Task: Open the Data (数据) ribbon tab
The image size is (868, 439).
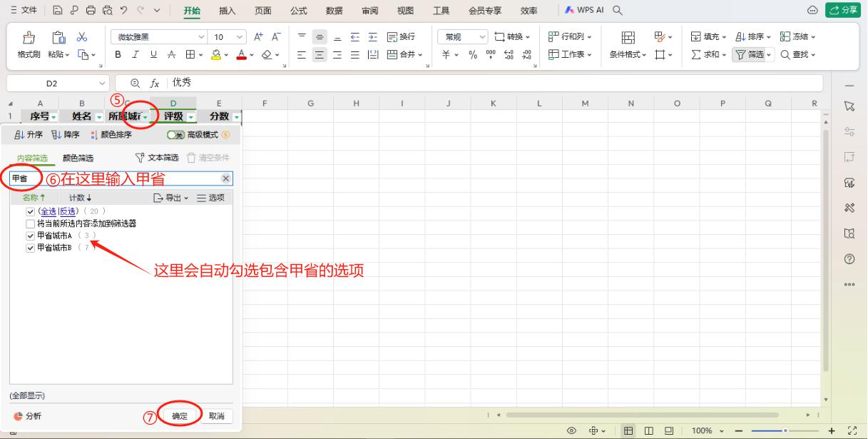Action: pyautogui.click(x=334, y=11)
